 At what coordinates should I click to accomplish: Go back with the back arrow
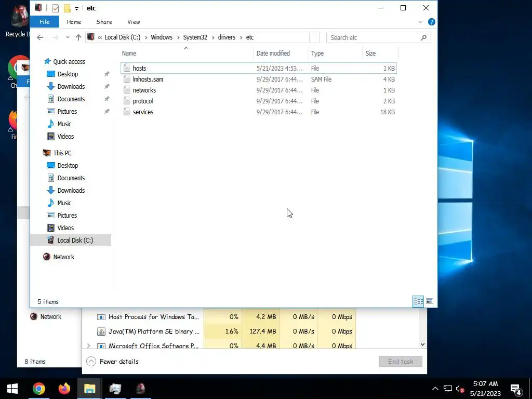coord(40,37)
